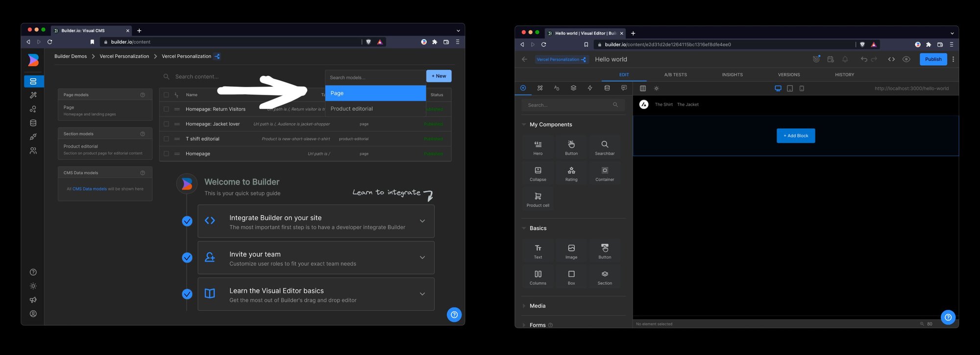Click the component Search field in editor
Viewport: 980px width, 355px height.
coord(572,105)
